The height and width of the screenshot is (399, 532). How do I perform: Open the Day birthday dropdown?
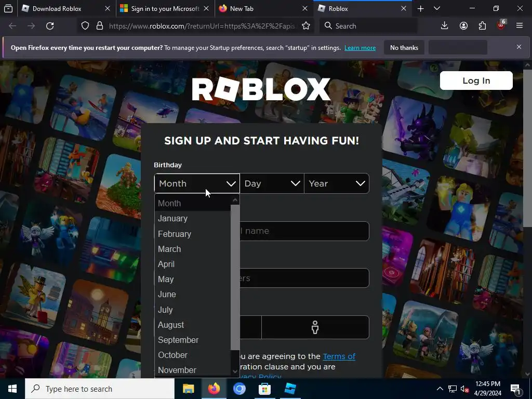[272, 183]
